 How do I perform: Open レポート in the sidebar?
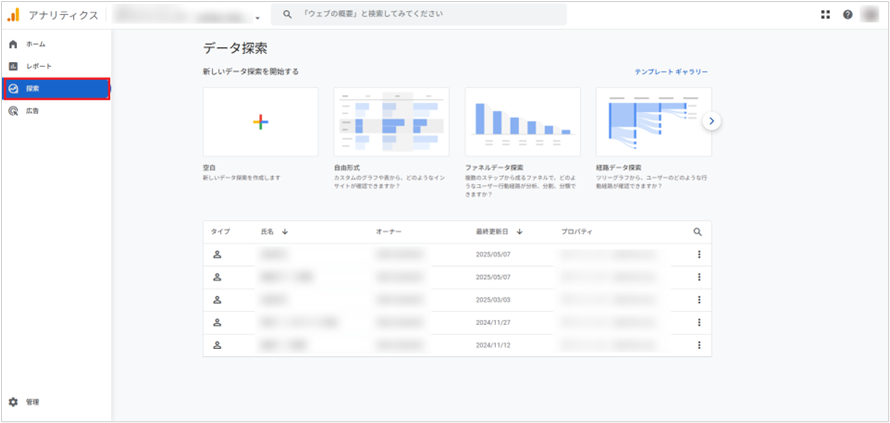[x=56, y=66]
